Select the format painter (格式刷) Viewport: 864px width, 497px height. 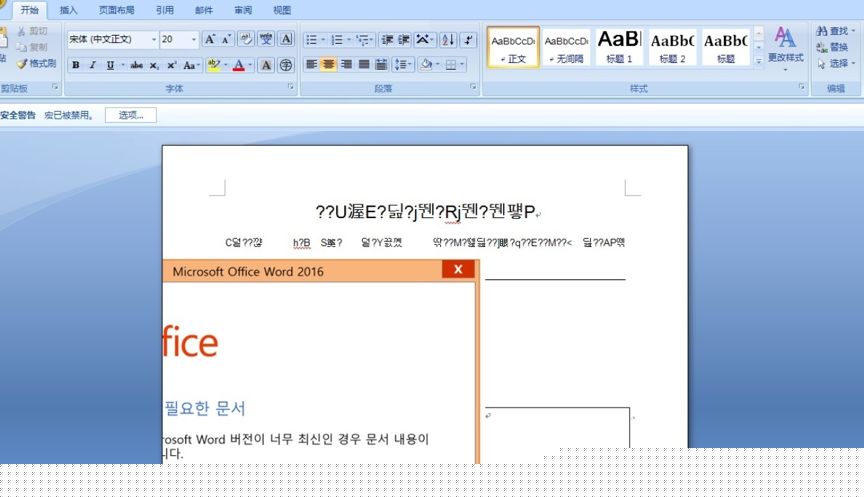[36, 63]
